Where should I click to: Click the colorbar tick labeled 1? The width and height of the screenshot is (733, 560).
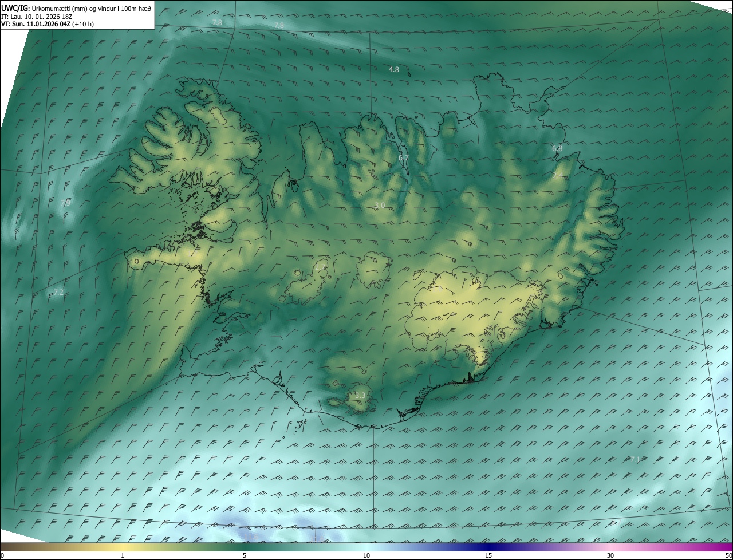click(123, 555)
